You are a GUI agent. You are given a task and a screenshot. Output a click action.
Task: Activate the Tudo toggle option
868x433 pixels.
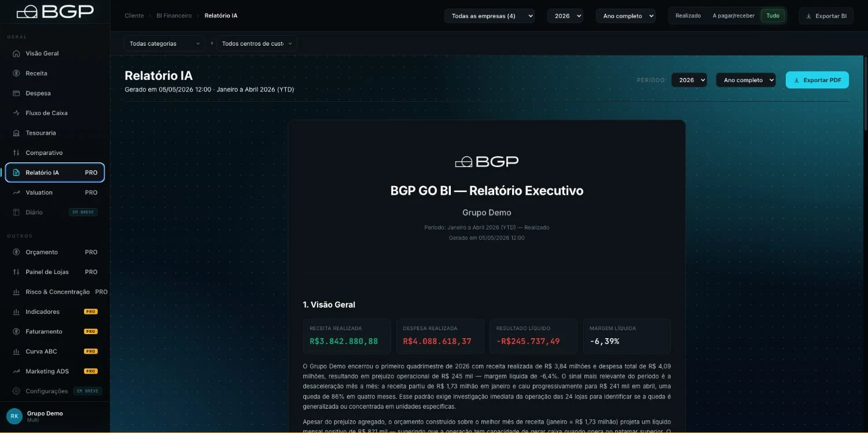tap(773, 16)
